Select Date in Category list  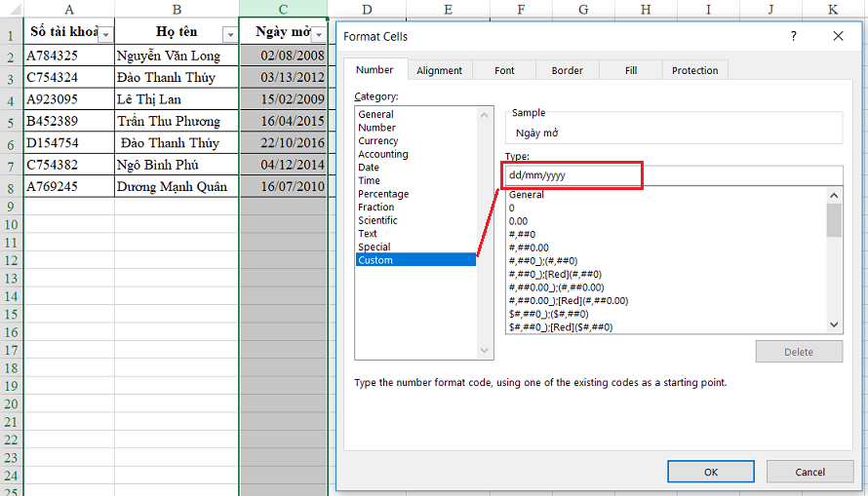pos(369,168)
